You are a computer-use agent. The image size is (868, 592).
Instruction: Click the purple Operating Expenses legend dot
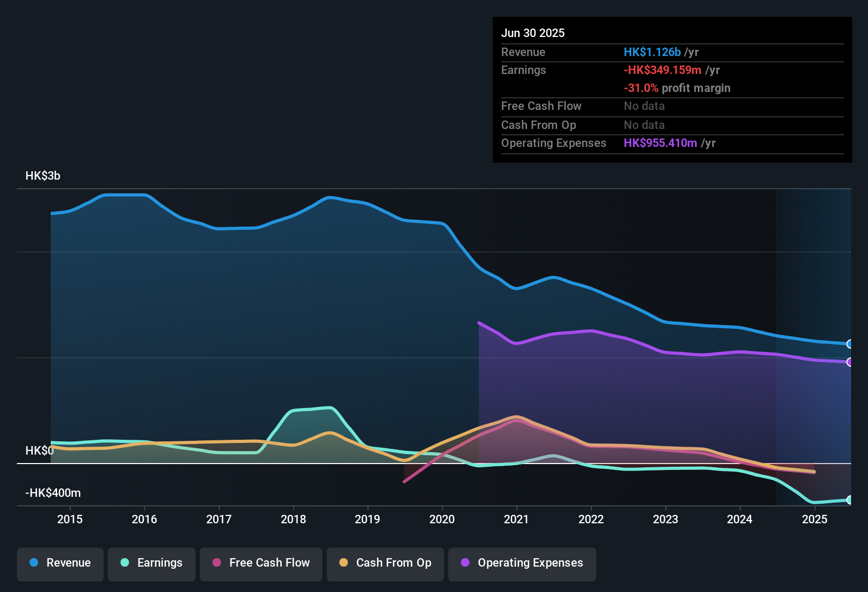(x=464, y=563)
